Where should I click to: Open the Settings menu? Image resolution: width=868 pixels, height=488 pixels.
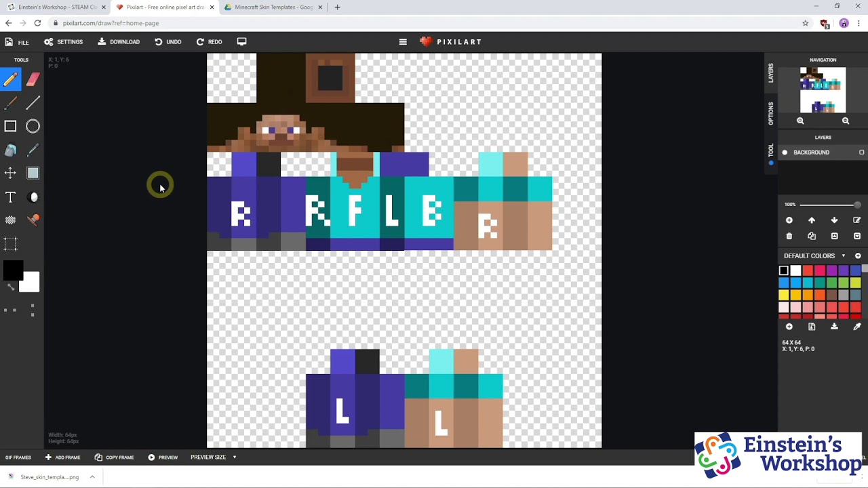[64, 42]
